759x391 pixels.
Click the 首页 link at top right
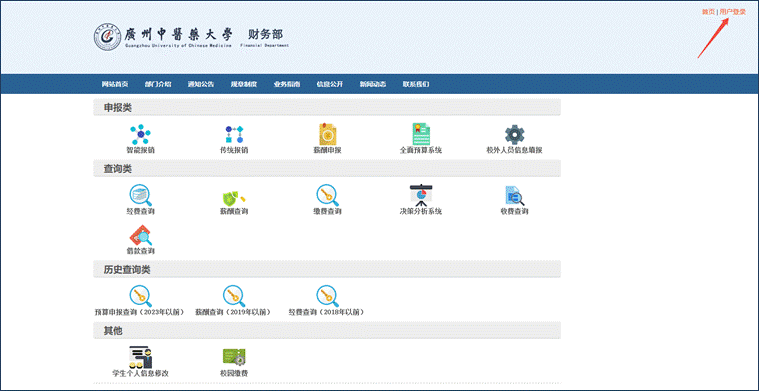(x=708, y=12)
